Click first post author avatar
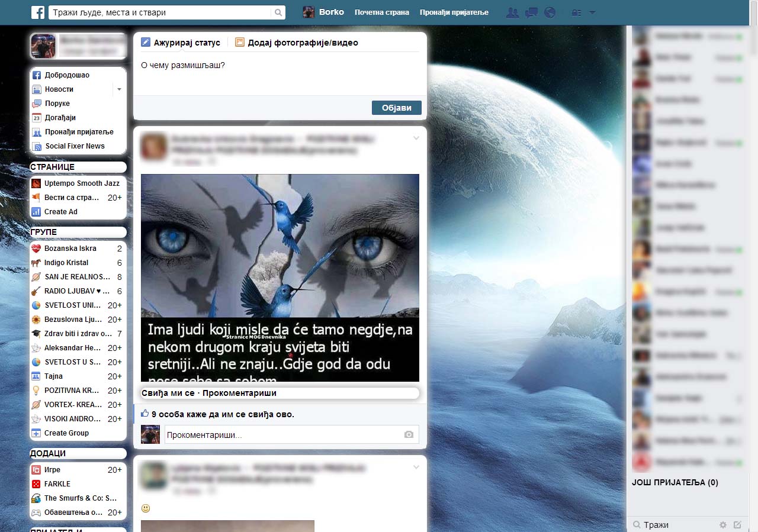758x532 pixels. (153, 146)
